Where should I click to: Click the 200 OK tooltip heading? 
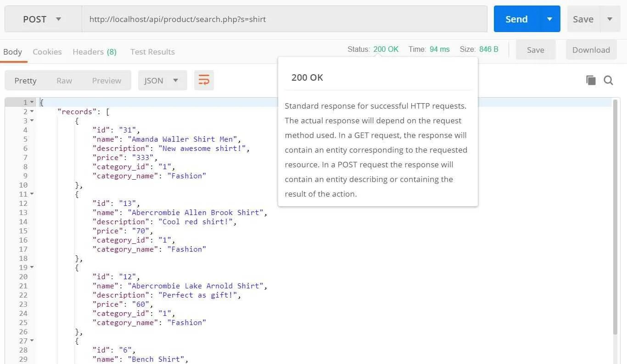[307, 77]
